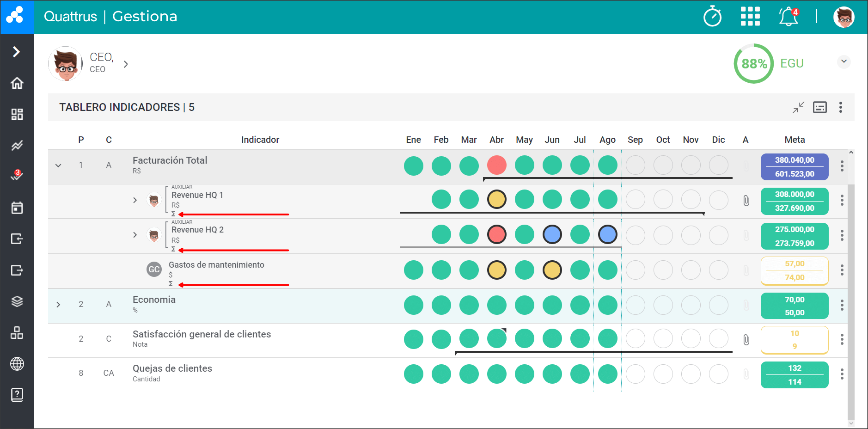The width and height of the screenshot is (868, 429).
Task: Open the globe icon in sidebar
Action: (17, 364)
